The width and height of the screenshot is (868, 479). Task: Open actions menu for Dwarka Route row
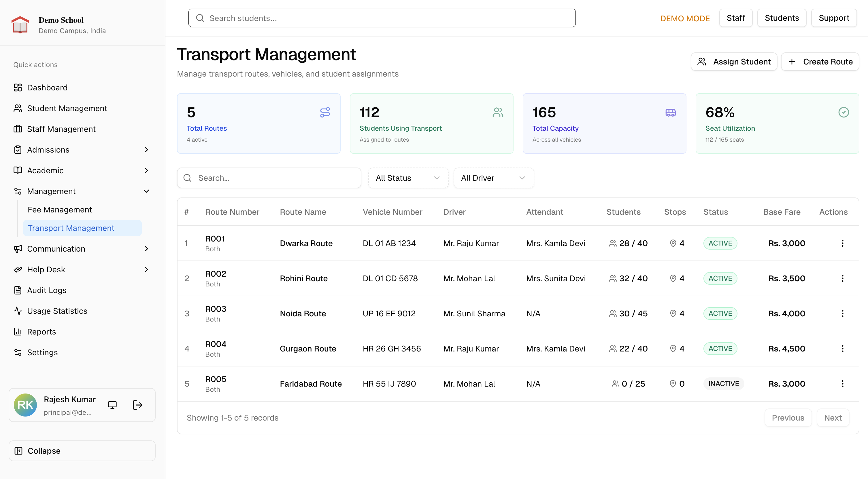[842, 243]
